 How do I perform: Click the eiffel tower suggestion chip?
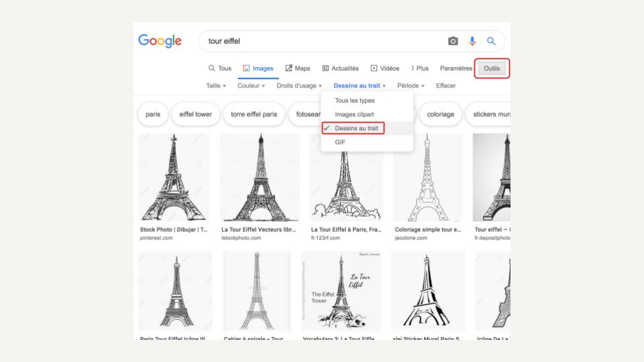(195, 114)
